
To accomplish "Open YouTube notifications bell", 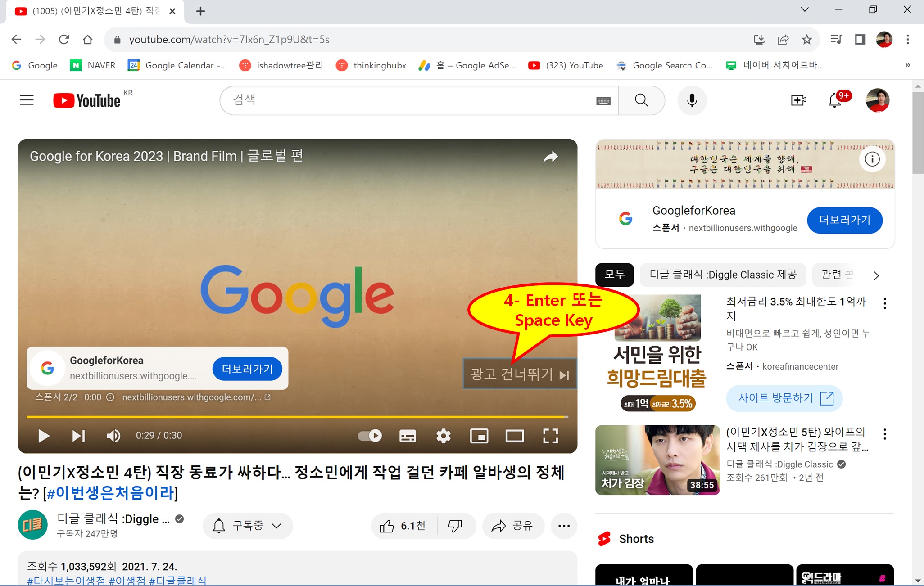I will 834,100.
